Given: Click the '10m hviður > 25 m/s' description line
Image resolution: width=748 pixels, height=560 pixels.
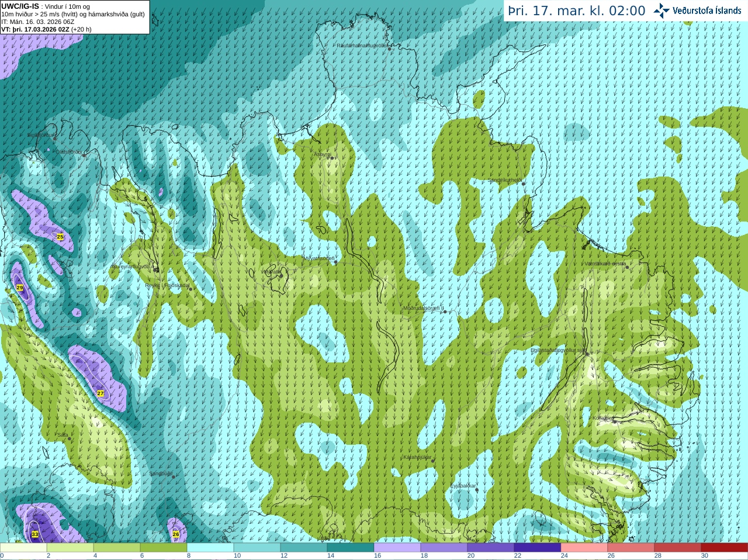Looking at the screenshot, I should [73, 14].
